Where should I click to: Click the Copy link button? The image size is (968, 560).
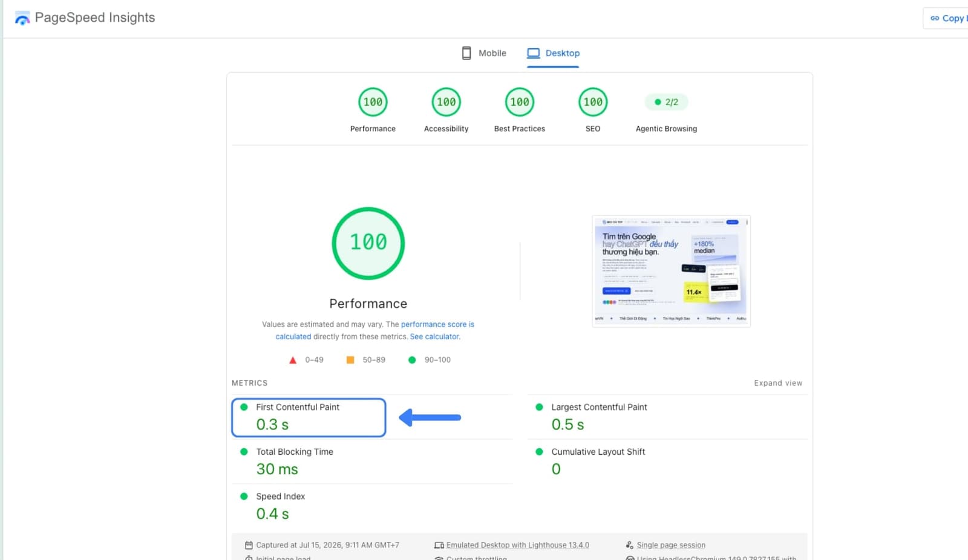click(x=947, y=18)
